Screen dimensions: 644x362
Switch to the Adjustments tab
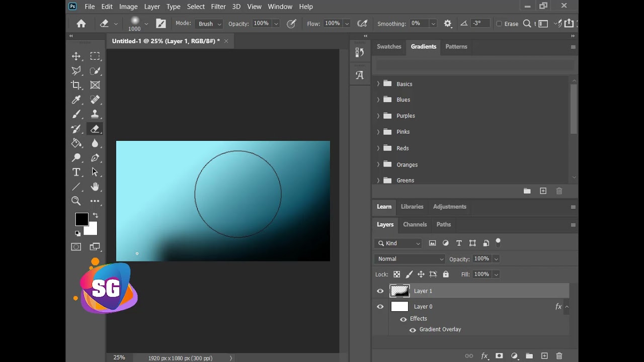pos(450,207)
